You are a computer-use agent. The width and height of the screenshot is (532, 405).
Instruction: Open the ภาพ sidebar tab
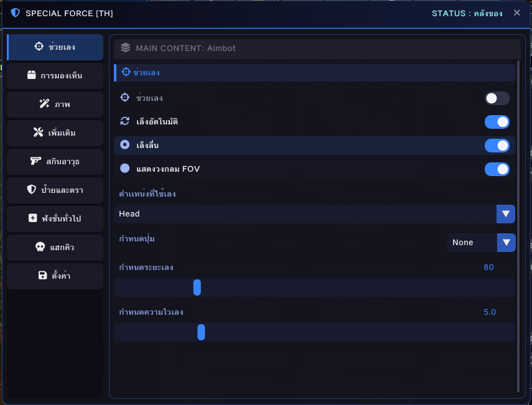tap(55, 104)
